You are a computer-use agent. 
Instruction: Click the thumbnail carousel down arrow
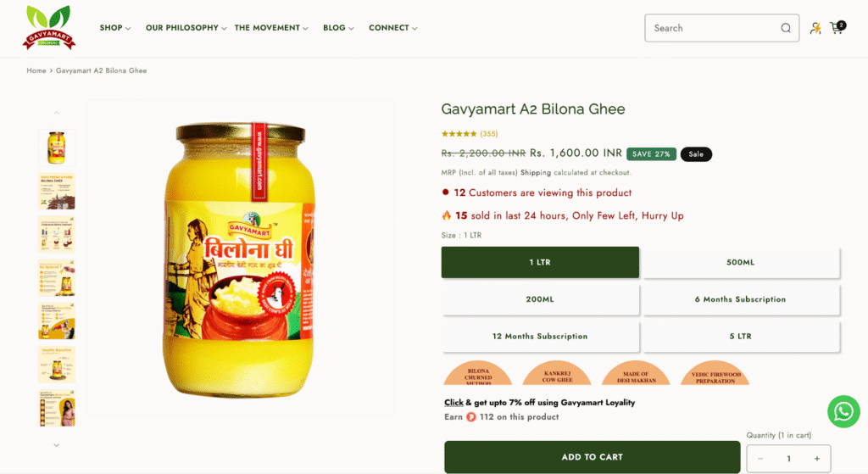57,444
